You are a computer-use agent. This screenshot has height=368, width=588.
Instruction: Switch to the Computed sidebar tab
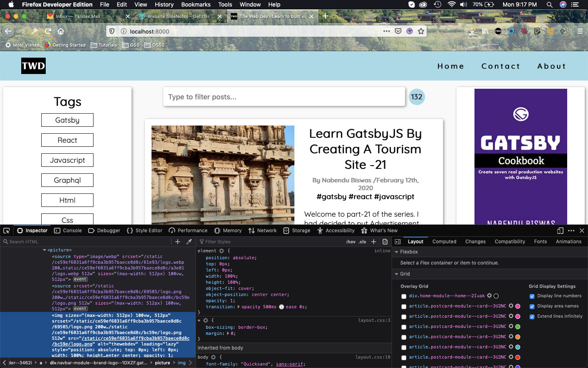pyautogui.click(x=444, y=242)
